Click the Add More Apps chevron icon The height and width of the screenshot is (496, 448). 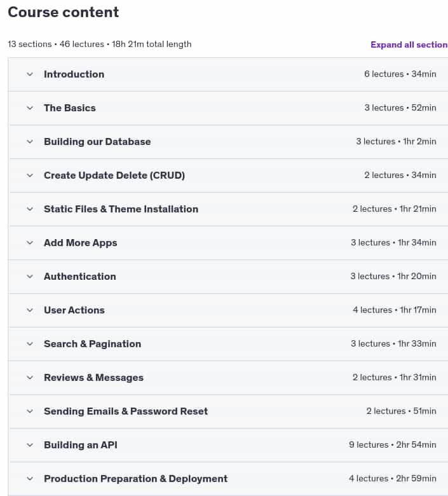(30, 243)
